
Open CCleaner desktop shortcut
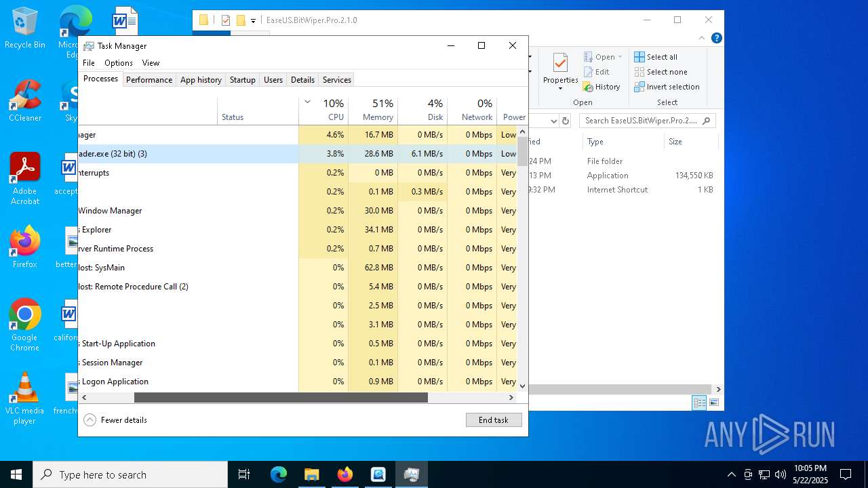(x=24, y=101)
